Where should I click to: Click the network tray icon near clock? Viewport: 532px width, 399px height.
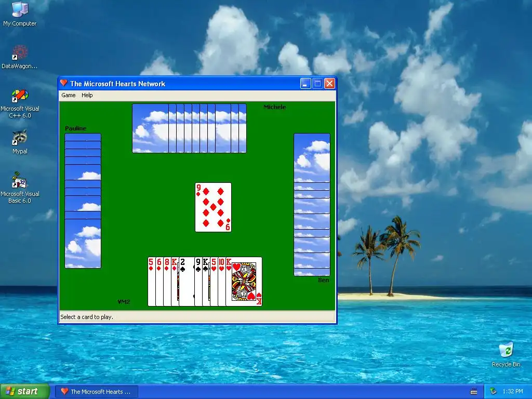494,392
